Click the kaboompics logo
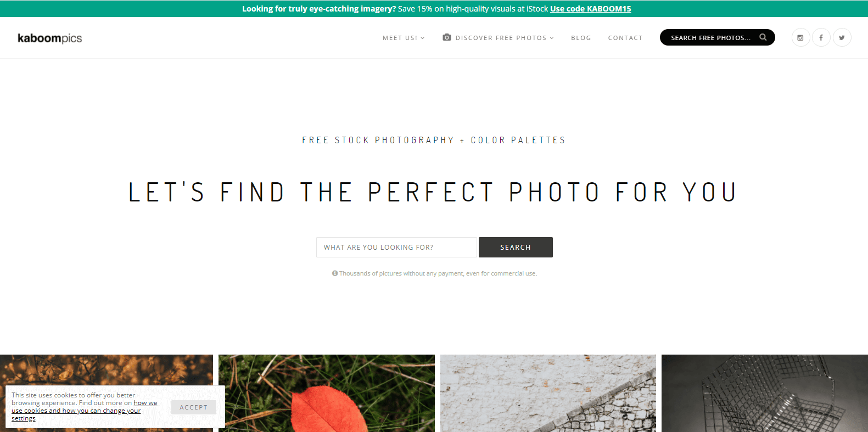868x432 pixels. (x=50, y=38)
